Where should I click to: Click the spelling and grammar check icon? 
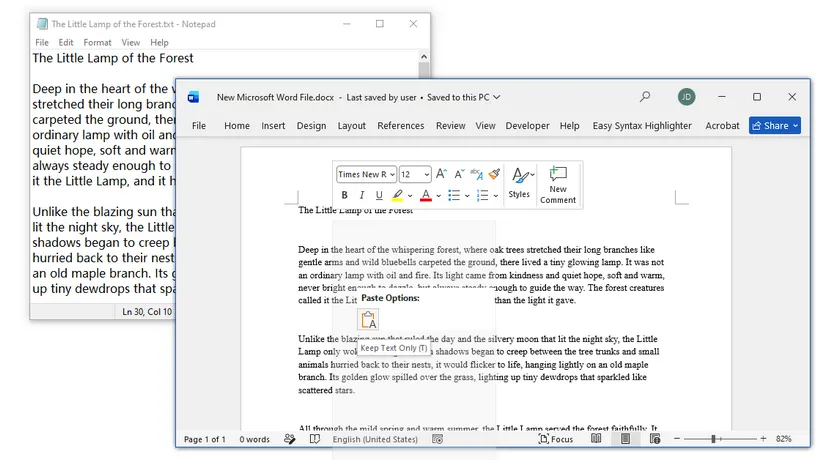point(290,439)
